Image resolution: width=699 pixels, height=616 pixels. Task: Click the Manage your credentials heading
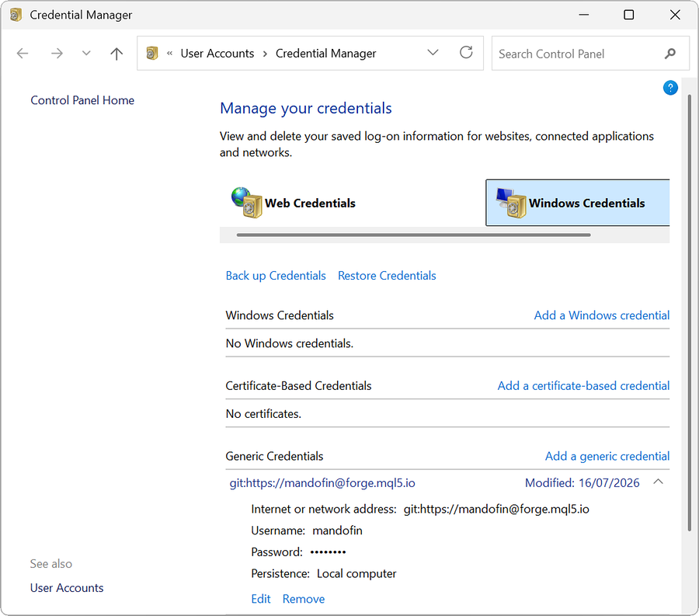click(306, 108)
